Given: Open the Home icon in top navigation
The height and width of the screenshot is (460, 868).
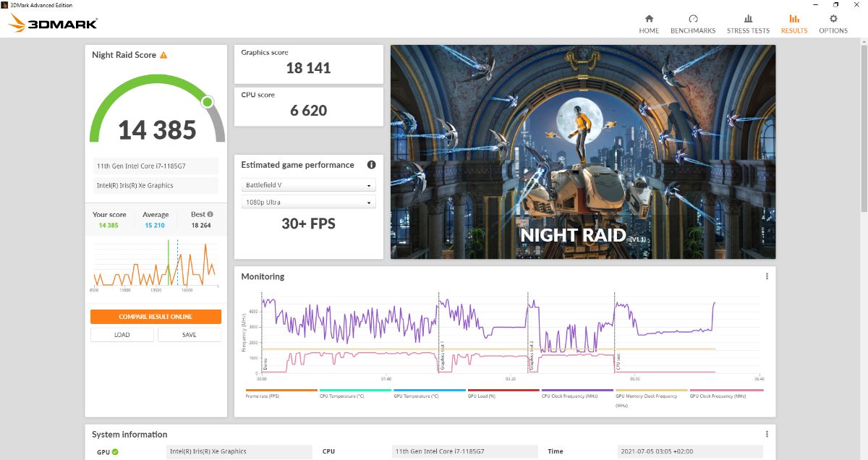Looking at the screenshot, I should 649,19.
